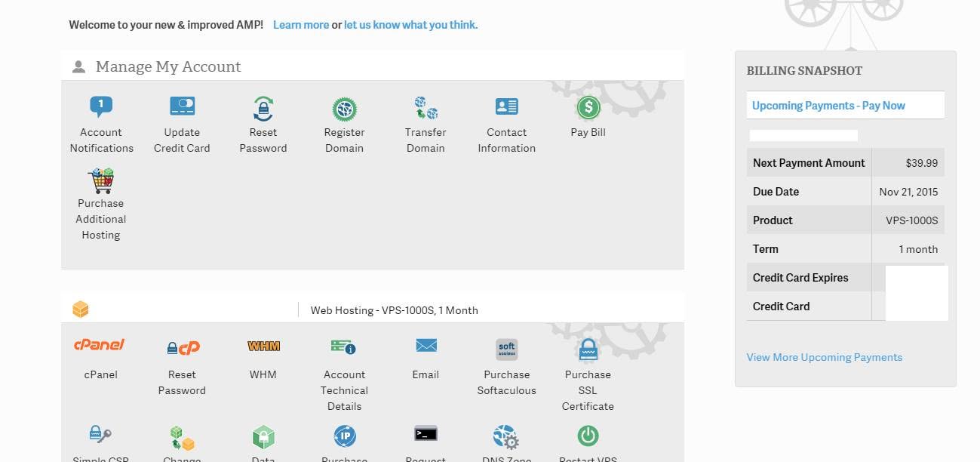
Task: Choose the Transfer Domain icon
Action: [x=425, y=108]
